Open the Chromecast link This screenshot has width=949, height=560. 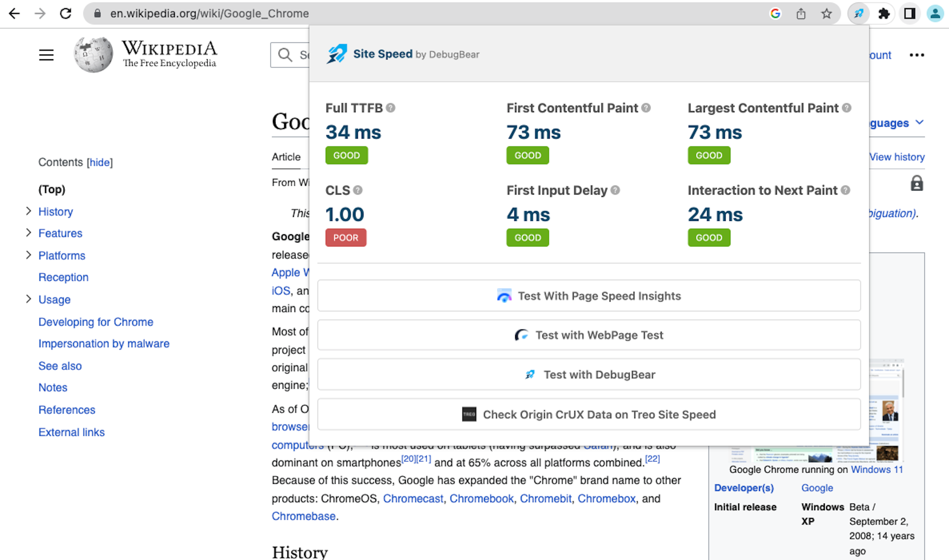413,498
